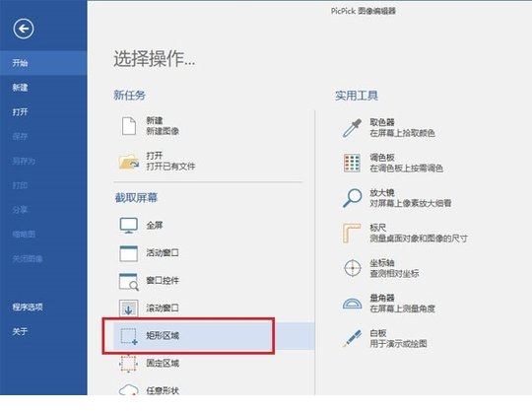Click the protractor icon for 量角器
This screenshot has height=411, width=532.
tap(352, 304)
